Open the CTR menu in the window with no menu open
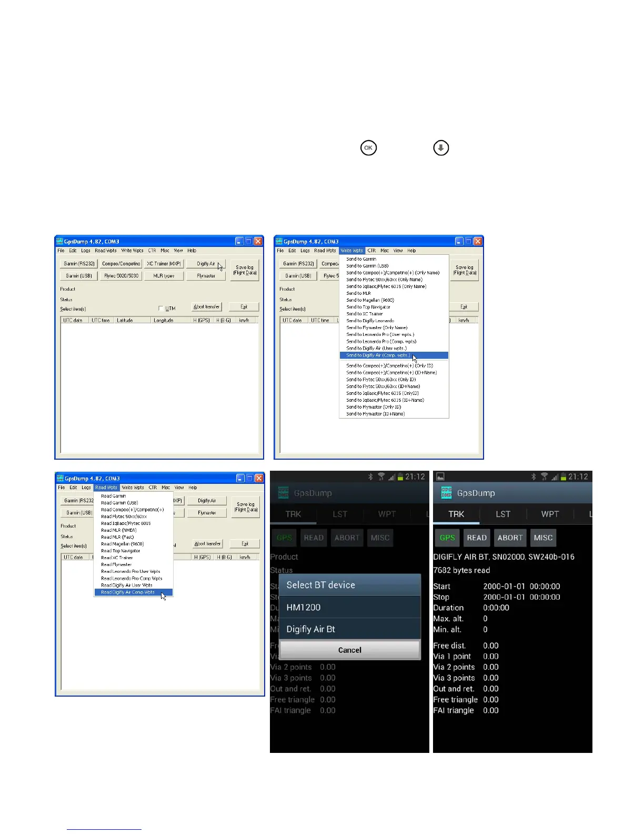The width and height of the screenshot is (644, 834). 152,251
